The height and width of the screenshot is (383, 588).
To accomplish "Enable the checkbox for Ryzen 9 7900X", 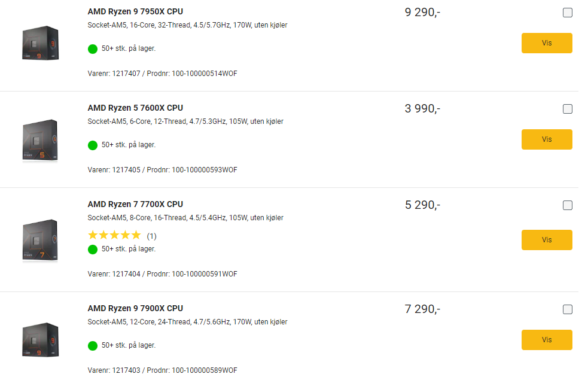I will point(568,309).
